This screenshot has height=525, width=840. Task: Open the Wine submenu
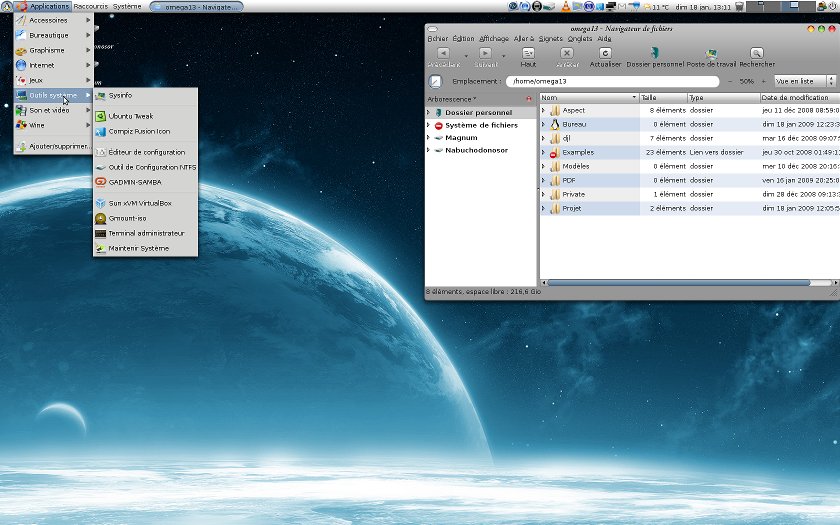[x=54, y=125]
